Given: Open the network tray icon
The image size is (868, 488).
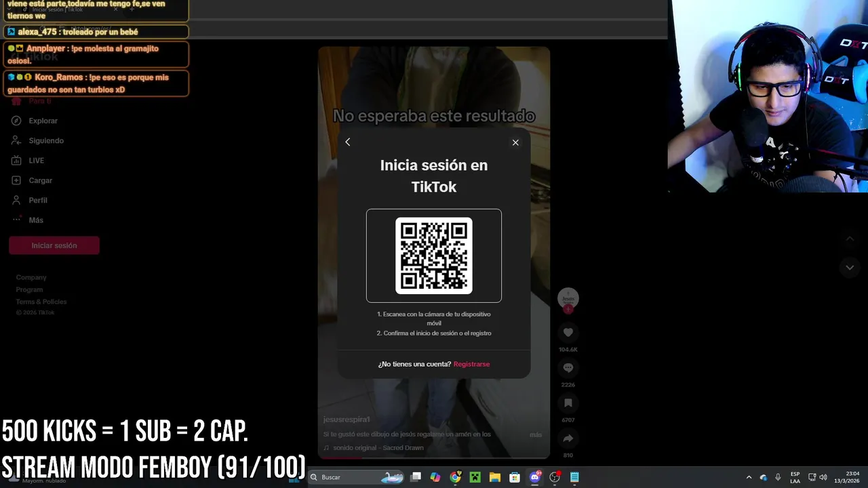Looking at the screenshot, I should (812, 477).
